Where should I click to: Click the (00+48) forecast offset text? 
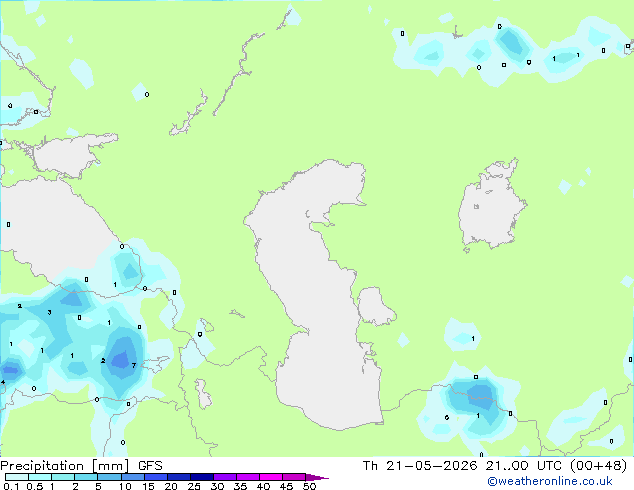pyautogui.click(x=598, y=466)
